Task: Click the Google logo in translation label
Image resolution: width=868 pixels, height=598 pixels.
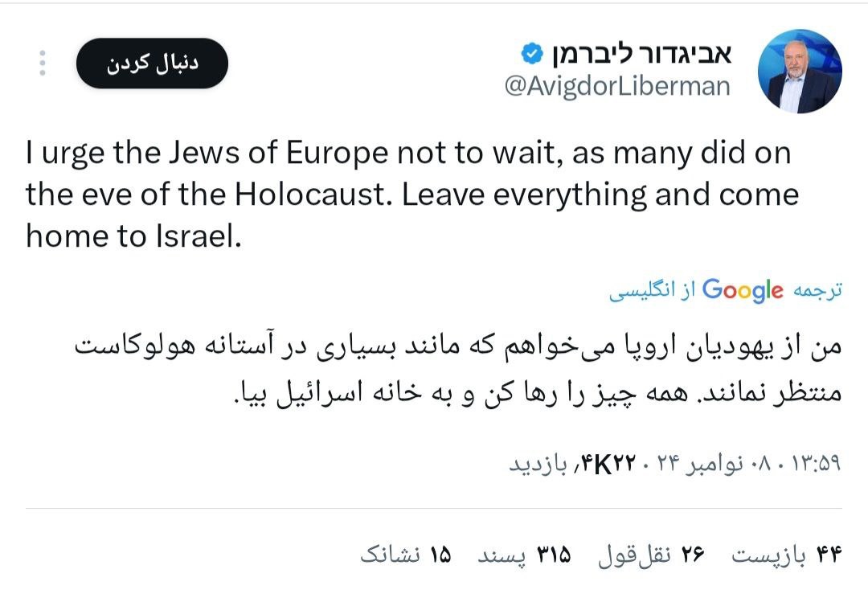Action: [742, 289]
